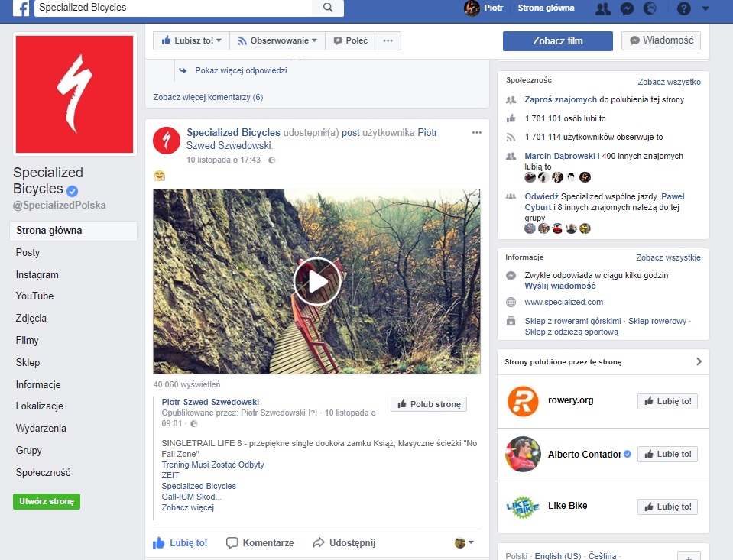The image size is (733, 560).
Task: Open notifications globe icon
Action: [650, 8]
